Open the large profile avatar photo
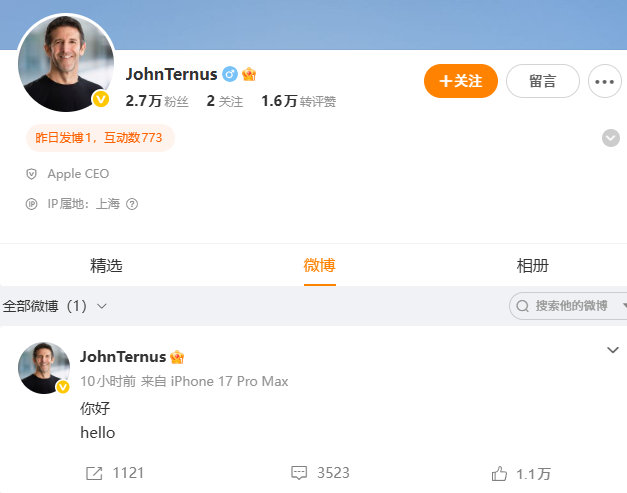Screen dimensions: 627x493 pyautogui.click(x=66, y=63)
